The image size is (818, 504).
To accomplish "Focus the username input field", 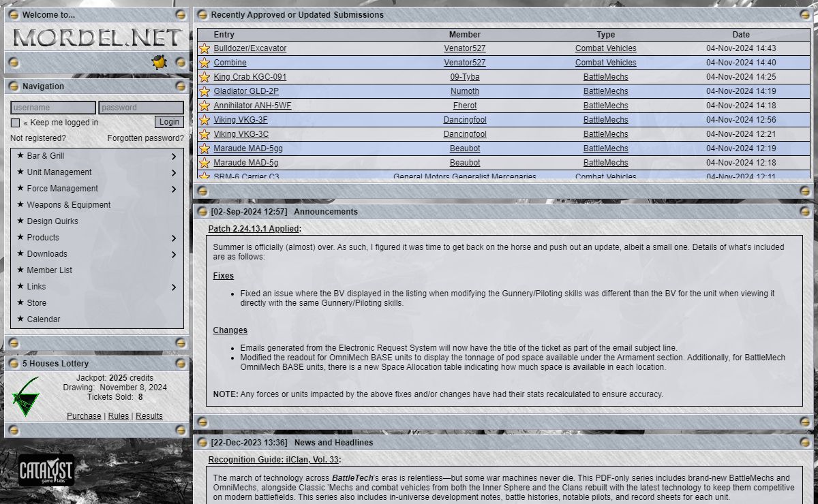I will [x=53, y=108].
